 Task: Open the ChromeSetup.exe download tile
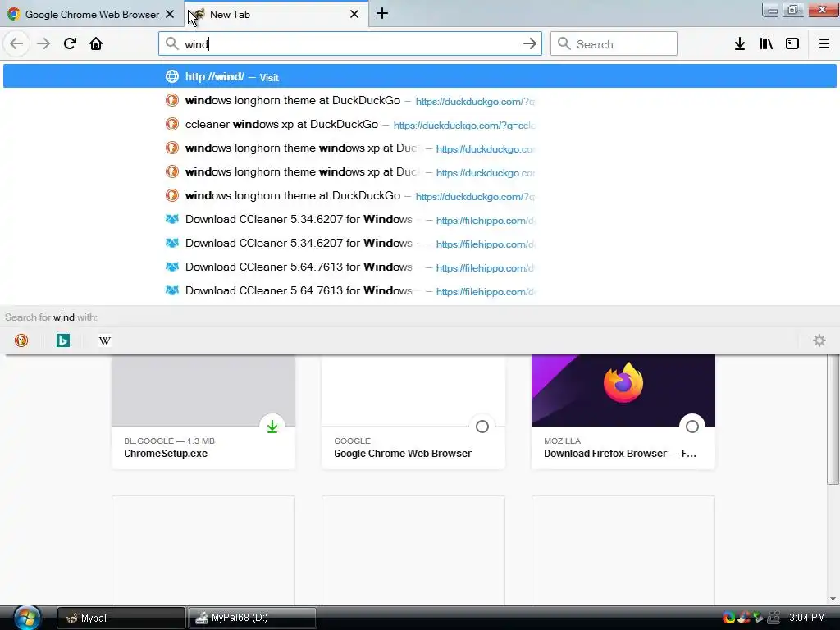point(203,412)
